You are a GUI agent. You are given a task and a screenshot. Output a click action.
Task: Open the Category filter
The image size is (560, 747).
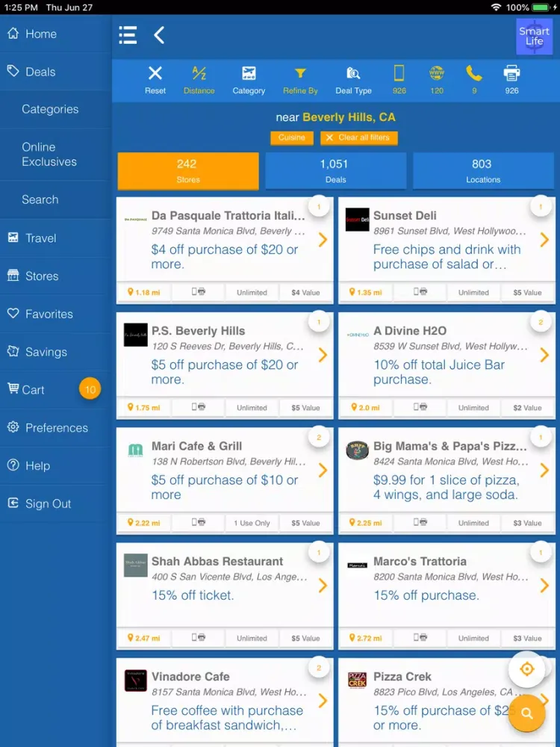249,81
